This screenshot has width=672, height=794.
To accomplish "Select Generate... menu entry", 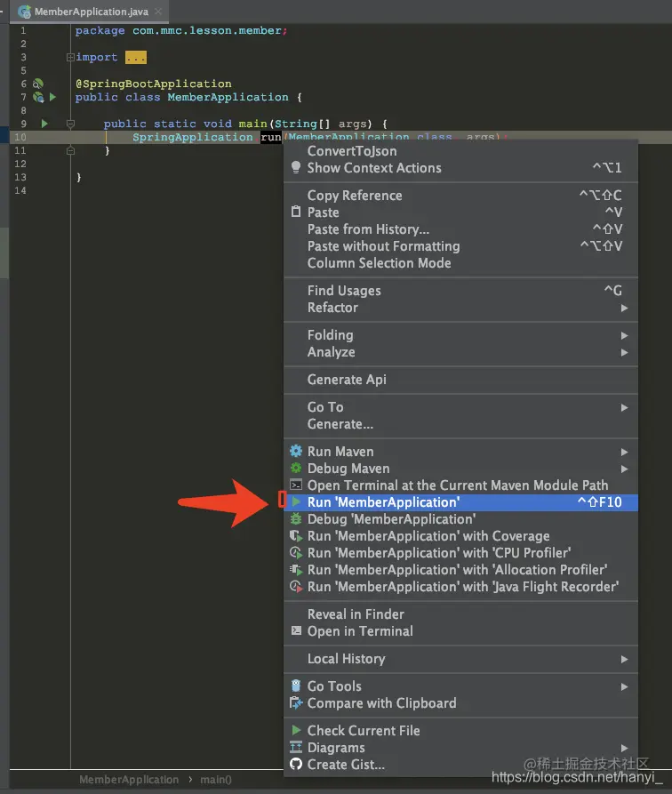I will click(x=460, y=424).
